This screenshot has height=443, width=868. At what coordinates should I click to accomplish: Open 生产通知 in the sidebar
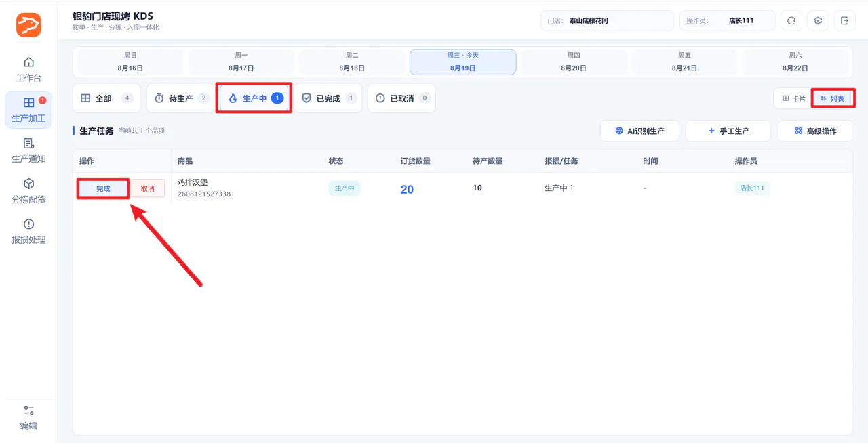pyautogui.click(x=28, y=150)
